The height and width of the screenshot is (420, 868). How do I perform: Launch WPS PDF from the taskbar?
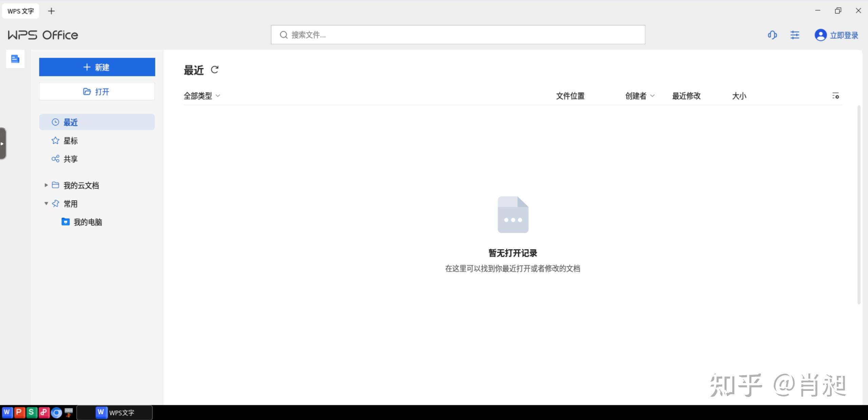(x=44, y=412)
